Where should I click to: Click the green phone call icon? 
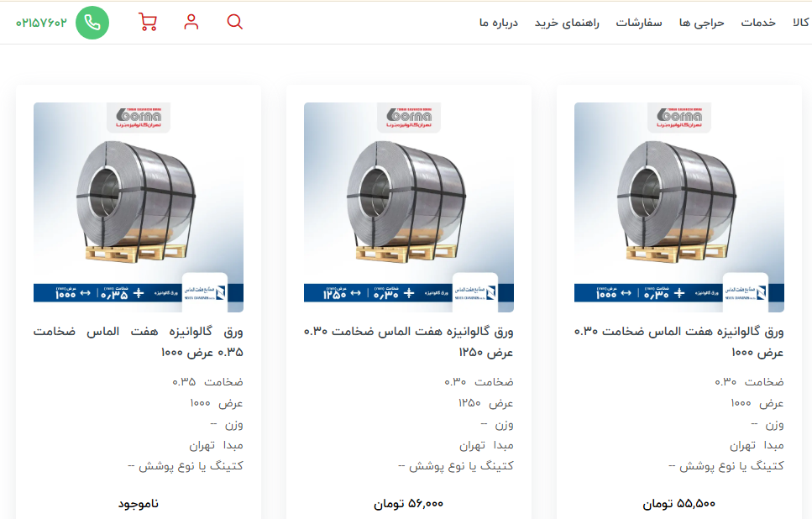click(x=92, y=23)
